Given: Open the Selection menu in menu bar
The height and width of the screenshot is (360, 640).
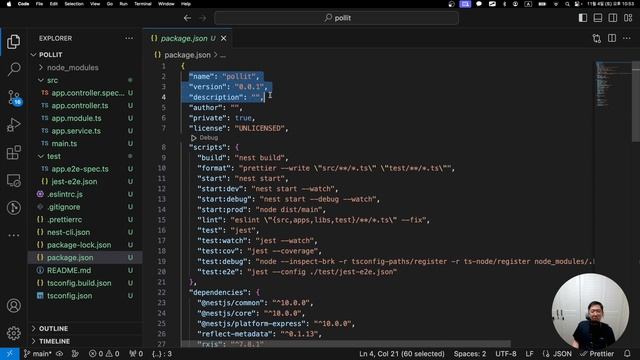Looking at the screenshot, I should pyautogui.click(x=74, y=4).
